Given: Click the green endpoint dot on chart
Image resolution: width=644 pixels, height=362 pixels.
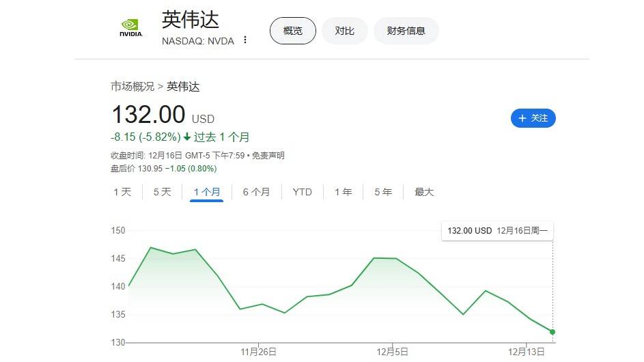Looking at the screenshot, I should tap(552, 332).
